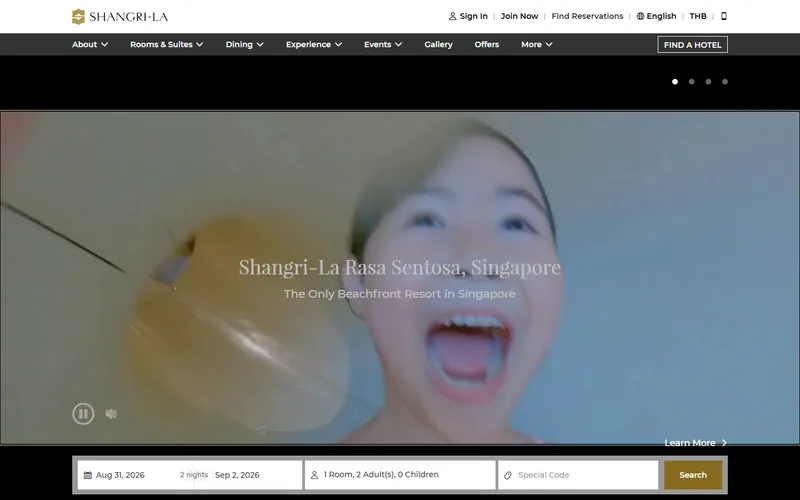Click the Learn More arrow chevron

(724, 443)
